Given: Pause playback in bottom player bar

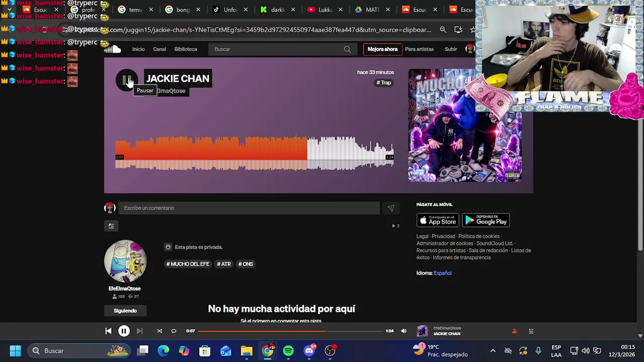Looking at the screenshot, I should click(124, 331).
